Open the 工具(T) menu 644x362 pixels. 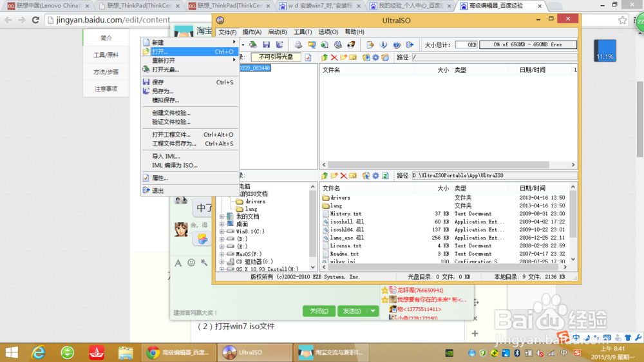(303, 32)
